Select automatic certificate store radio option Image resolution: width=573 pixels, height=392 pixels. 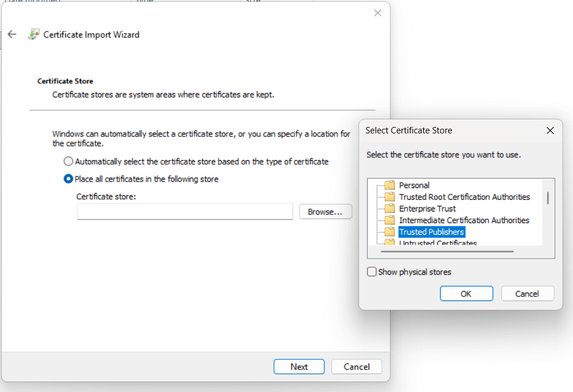pos(68,161)
